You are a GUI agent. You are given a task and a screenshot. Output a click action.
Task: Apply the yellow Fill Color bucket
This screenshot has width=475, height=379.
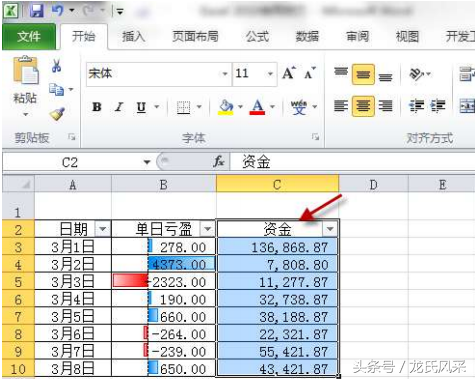pyautogui.click(x=226, y=107)
